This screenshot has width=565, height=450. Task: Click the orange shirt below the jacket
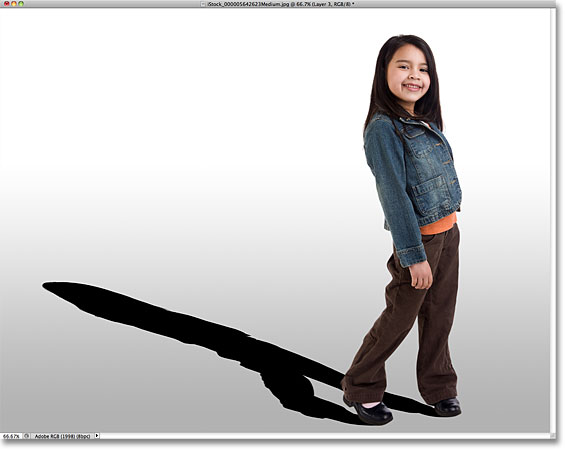[438, 225]
